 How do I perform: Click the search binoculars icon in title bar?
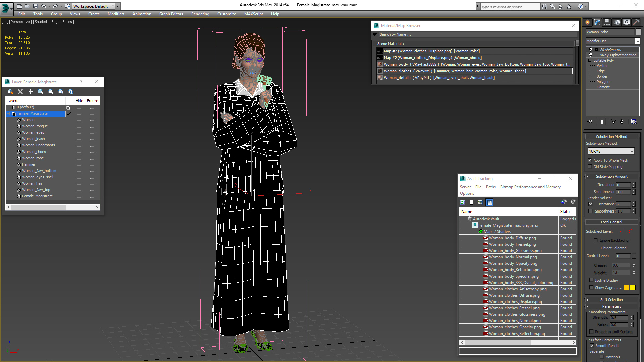[x=544, y=6]
